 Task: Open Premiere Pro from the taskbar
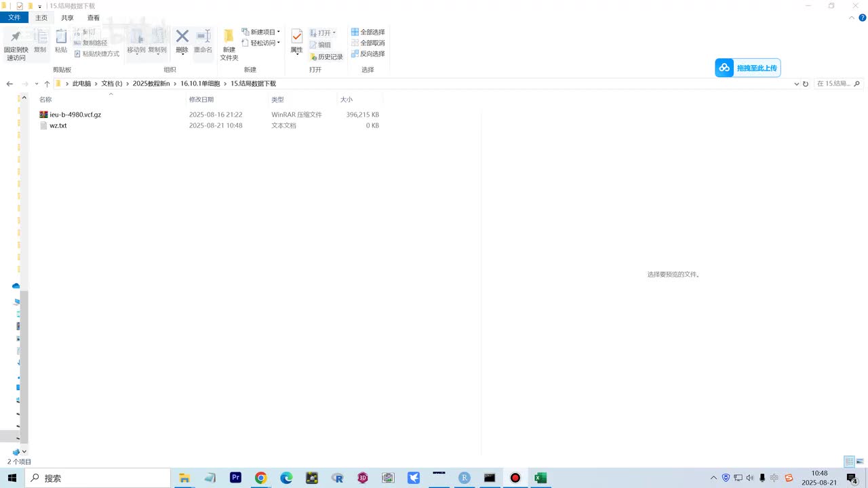[x=235, y=478]
